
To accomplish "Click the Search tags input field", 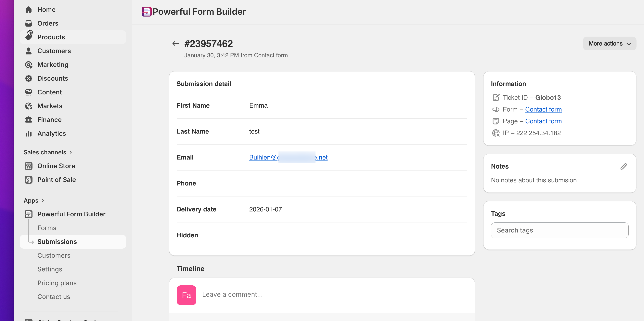I will point(560,230).
